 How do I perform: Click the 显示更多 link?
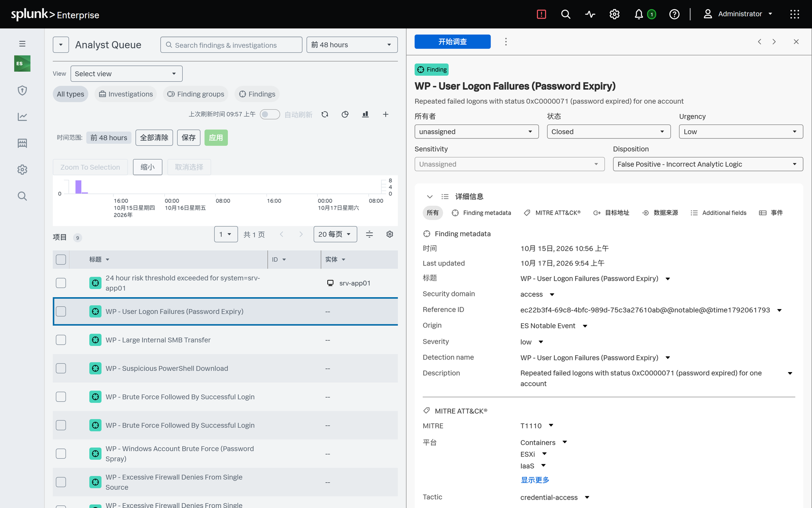(535, 480)
